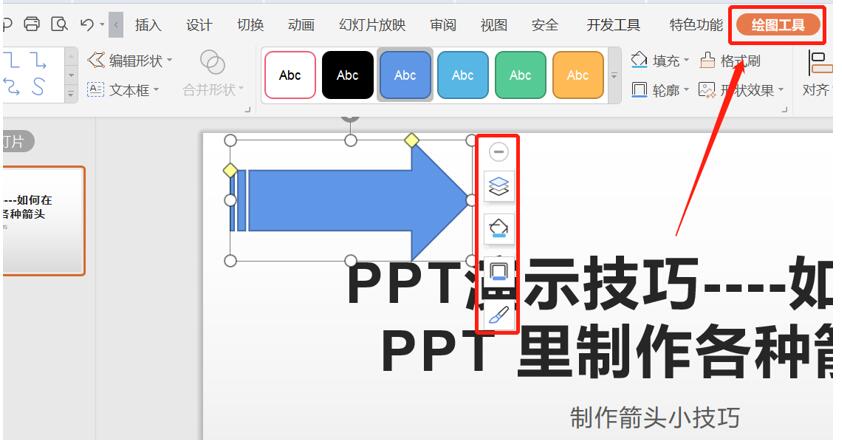Open the 文本框 dropdown

pyautogui.click(x=124, y=90)
